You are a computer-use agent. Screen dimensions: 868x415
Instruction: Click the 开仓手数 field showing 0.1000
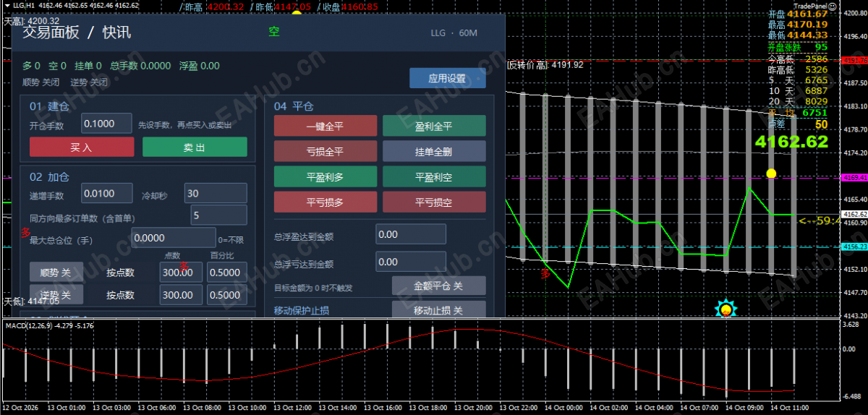[x=106, y=124]
